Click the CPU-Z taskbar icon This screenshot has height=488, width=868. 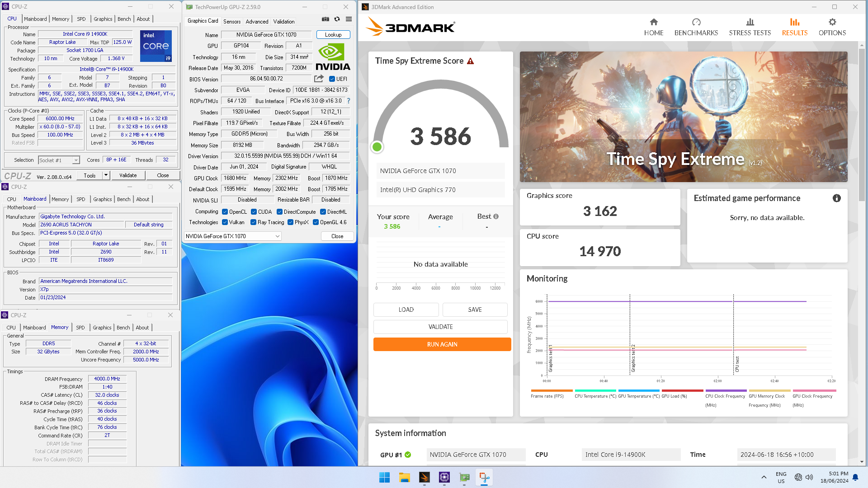tap(444, 477)
